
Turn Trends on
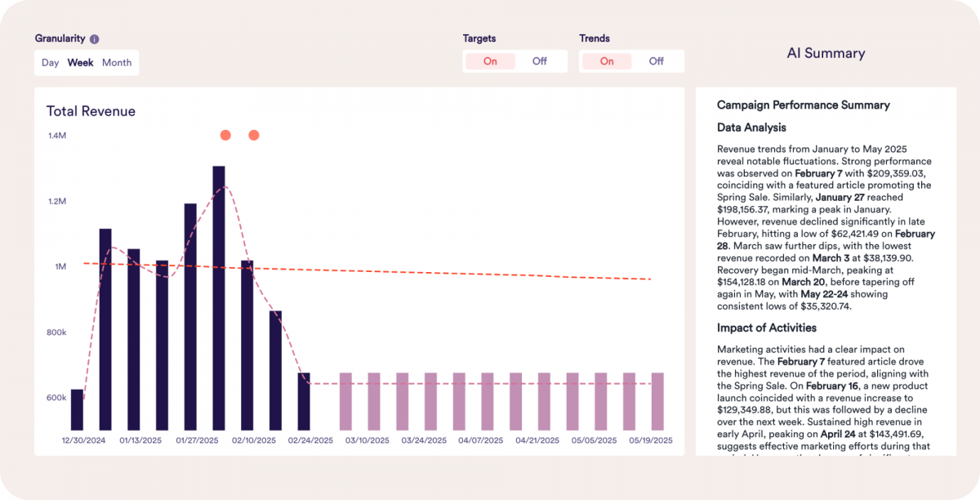pyautogui.click(x=607, y=61)
